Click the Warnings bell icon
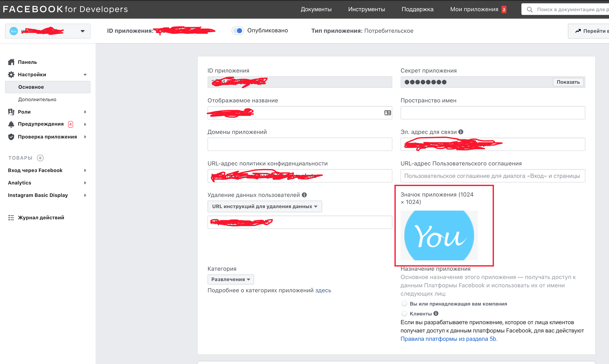The image size is (609, 364). [x=11, y=124]
